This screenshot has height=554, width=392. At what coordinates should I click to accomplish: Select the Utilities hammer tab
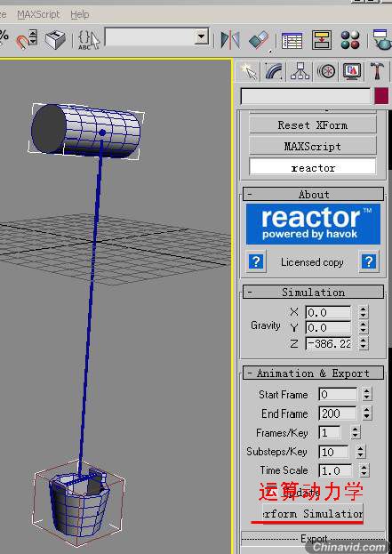(377, 72)
